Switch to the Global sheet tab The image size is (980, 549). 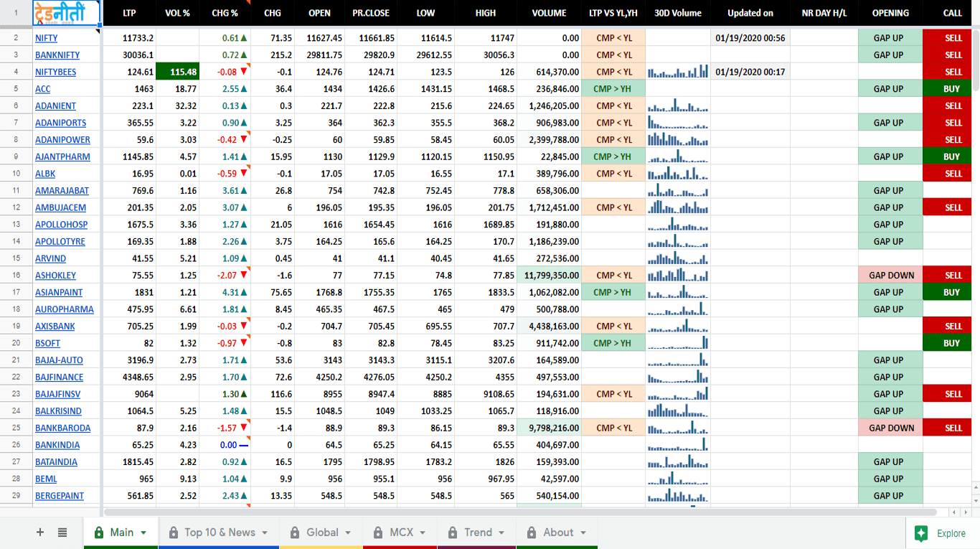[321, 532]
